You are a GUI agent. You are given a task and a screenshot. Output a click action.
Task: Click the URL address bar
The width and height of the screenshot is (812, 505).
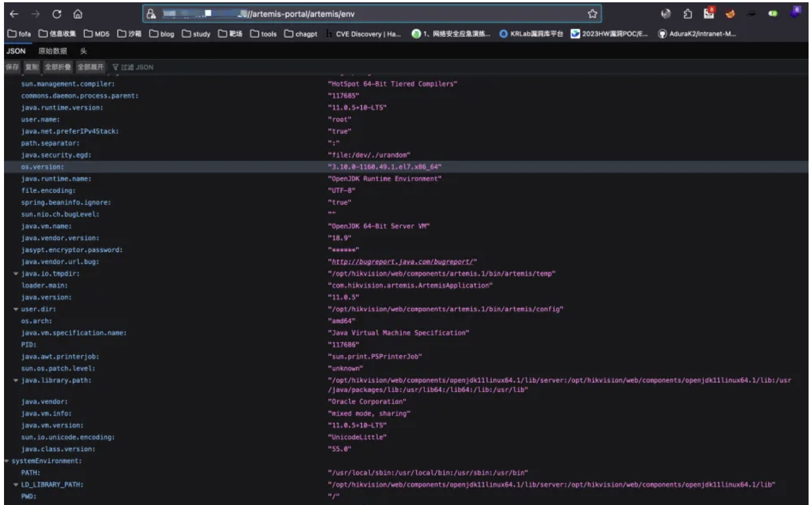[x=372, y=14]
